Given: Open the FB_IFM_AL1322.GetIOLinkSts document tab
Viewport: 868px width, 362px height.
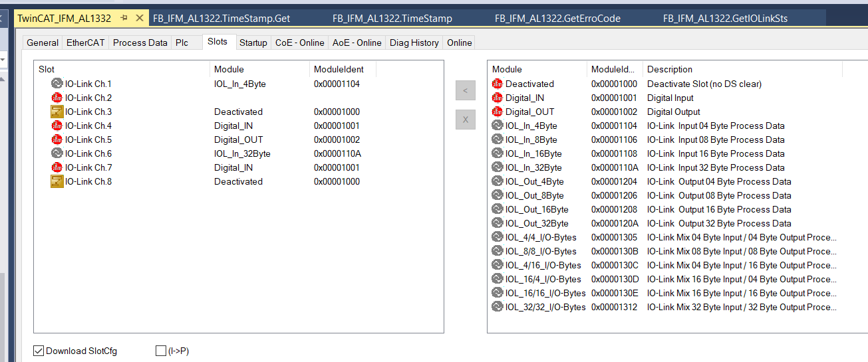Looking at the screenshot, I should 725,19.
